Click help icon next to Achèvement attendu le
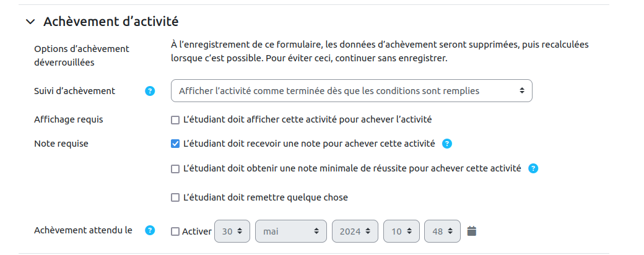The image size is (644, 255). (x=150, y=231)
